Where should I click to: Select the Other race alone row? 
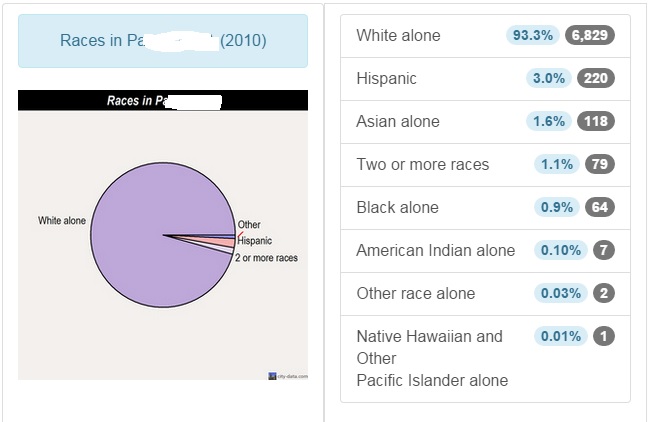pos(485,294)
